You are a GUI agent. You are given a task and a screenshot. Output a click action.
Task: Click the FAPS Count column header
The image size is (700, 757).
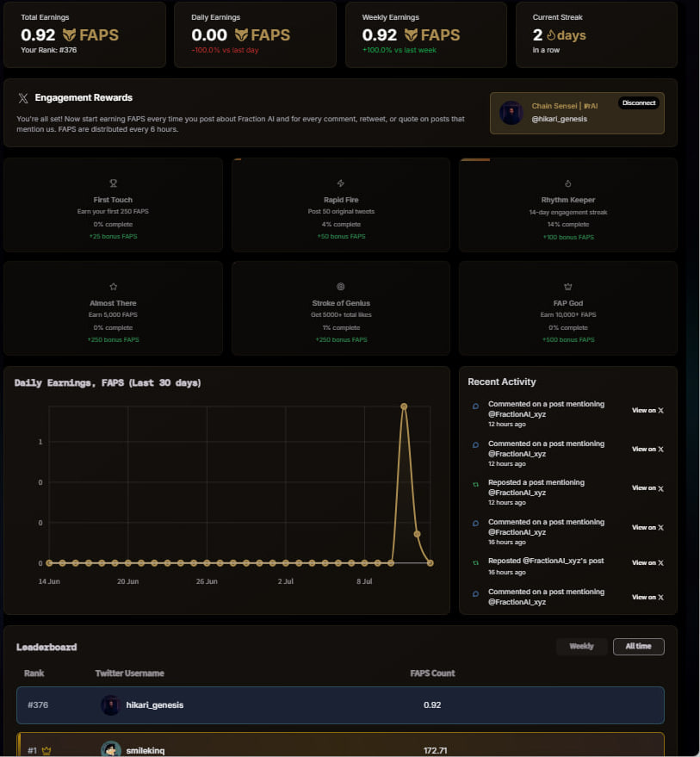[432, 673]
